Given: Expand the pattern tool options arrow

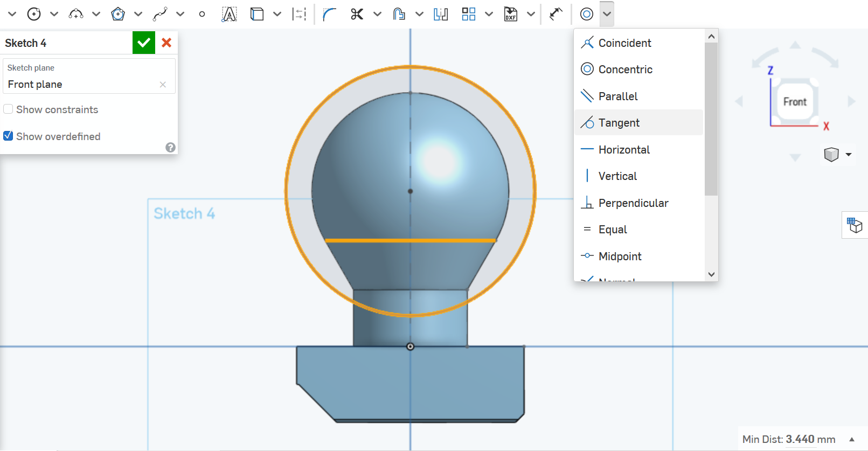Looking at the screenshot, I should point(489,14).
